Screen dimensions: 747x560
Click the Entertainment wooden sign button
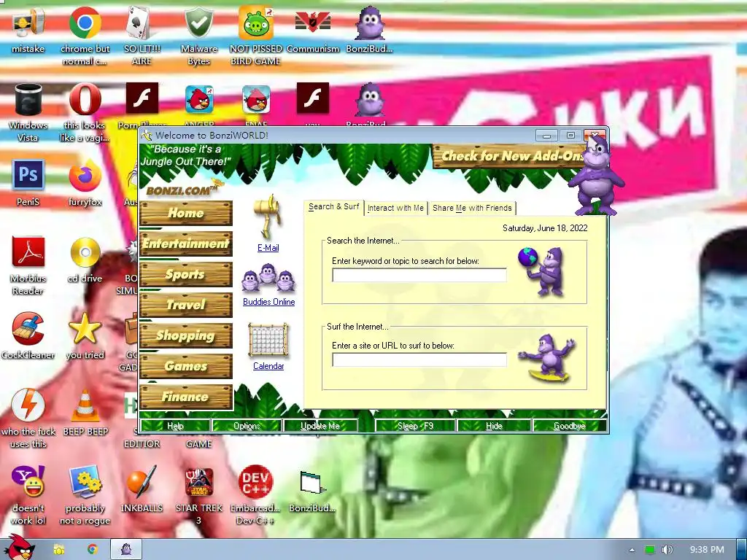[x=186, y=244]
